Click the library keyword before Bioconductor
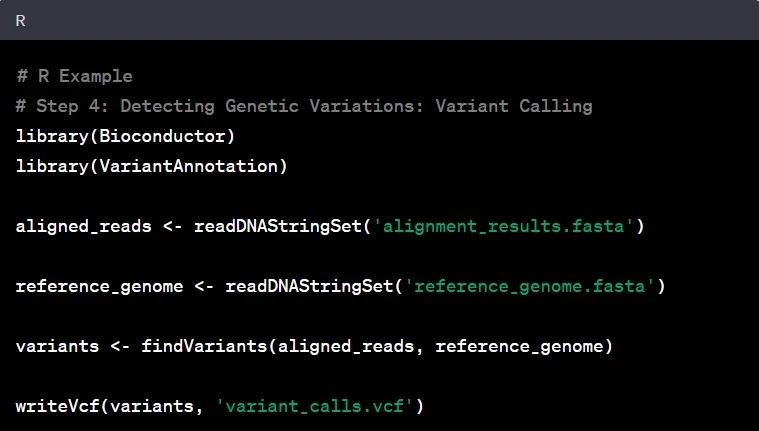The image size is (759, 431). 52,136
